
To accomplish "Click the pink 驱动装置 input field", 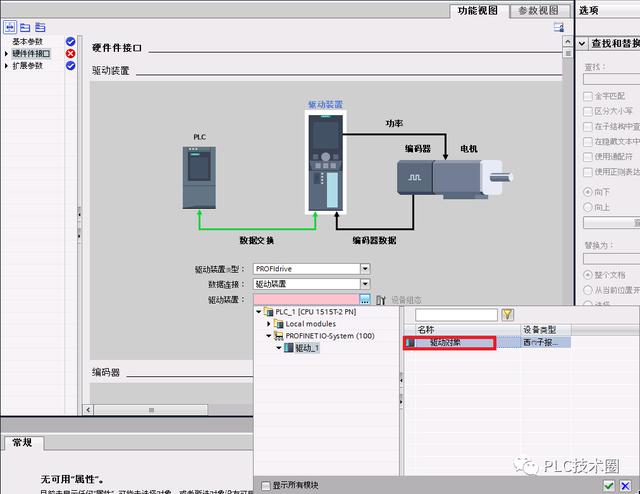I will click(x=306, y=299).
